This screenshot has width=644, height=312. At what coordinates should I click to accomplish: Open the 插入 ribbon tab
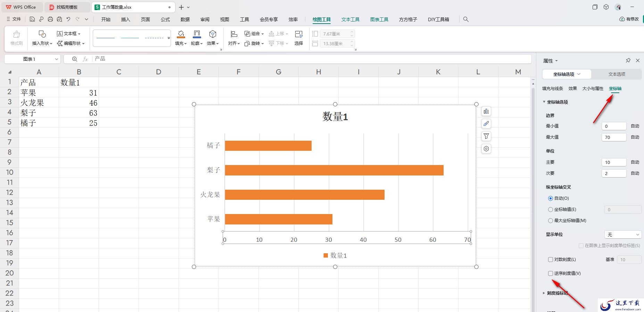(x=125, y=19)
